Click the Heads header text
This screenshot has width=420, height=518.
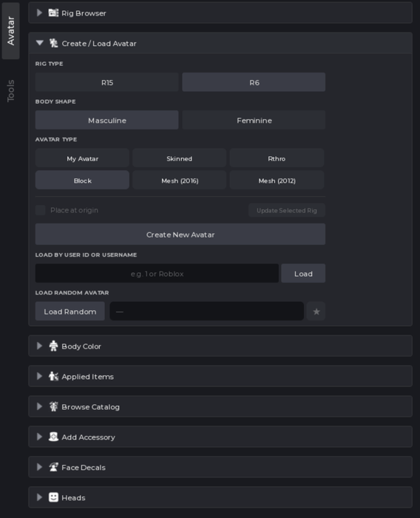[73, 497]
